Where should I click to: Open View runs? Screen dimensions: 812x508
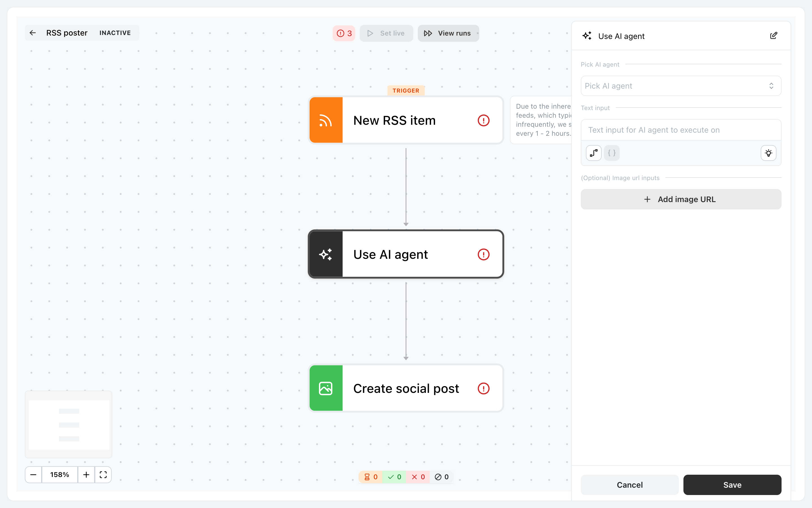point(448,33)
